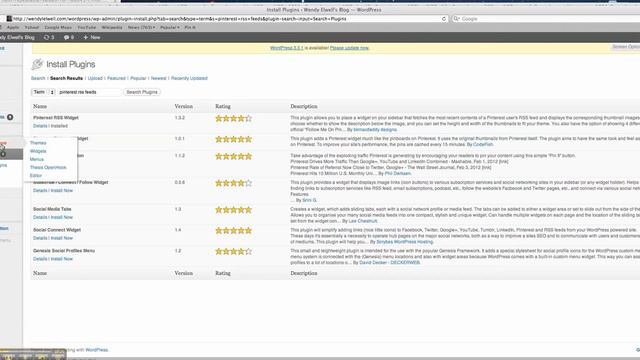
Task: Select Widgets in the flyout menu
Action: (x=38, y=151)
